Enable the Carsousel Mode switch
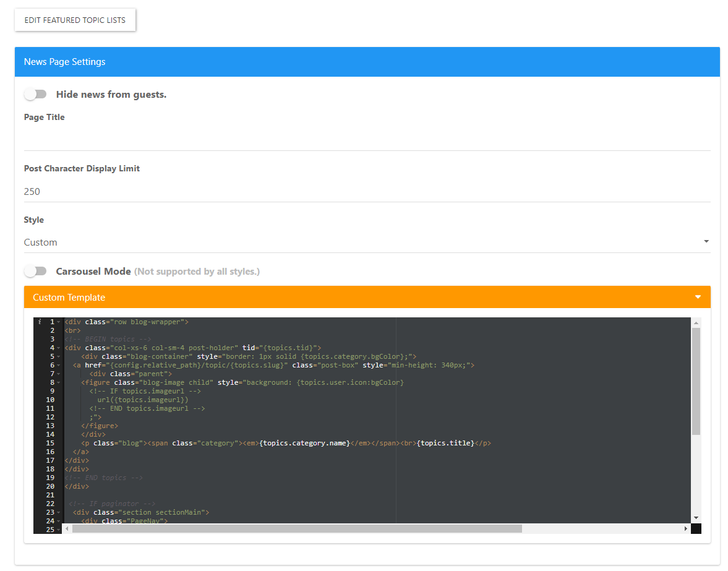This screenshot has height=571, width=728. 35,272
